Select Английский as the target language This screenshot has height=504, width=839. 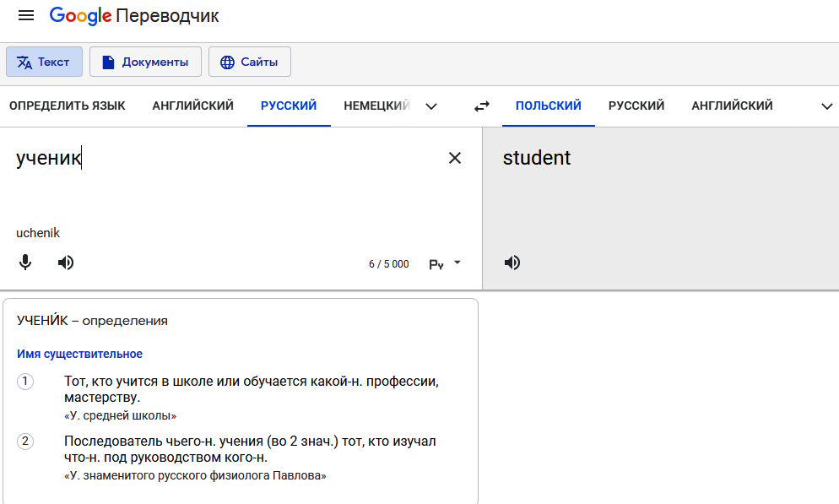click(732, 106)
